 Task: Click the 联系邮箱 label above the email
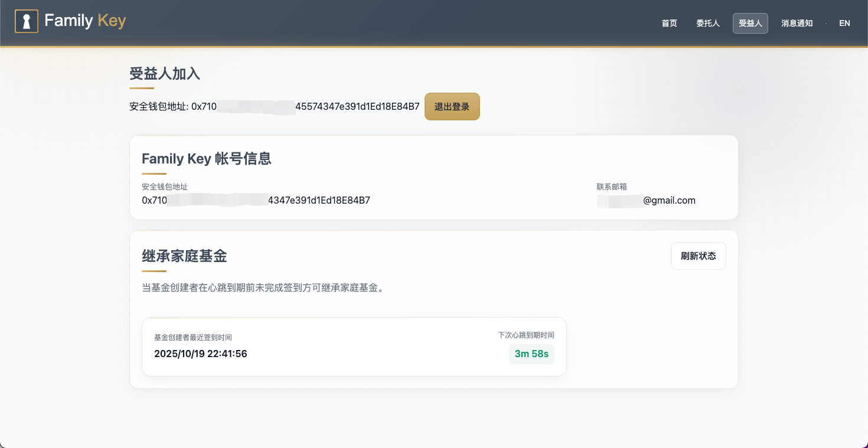(611, 186)
